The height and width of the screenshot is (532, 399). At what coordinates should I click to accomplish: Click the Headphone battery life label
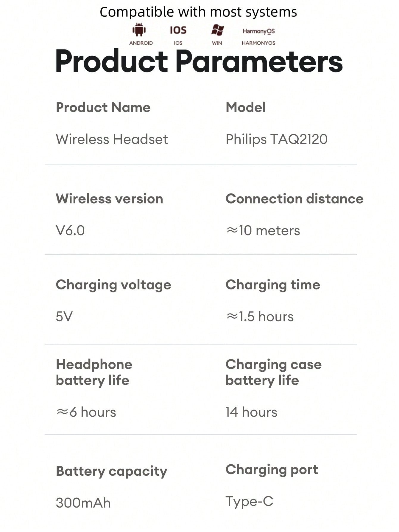(94, 372)
